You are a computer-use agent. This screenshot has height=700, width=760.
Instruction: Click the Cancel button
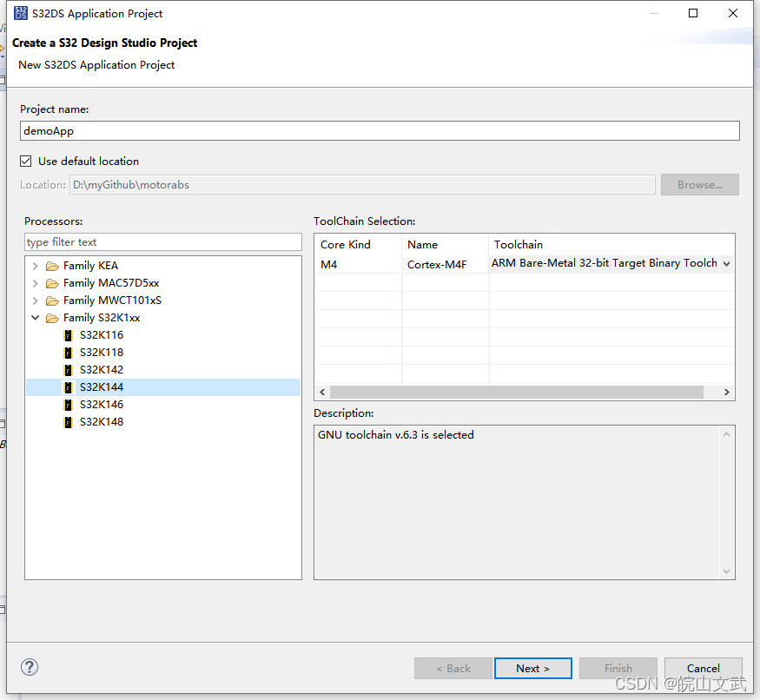coord(704,669)
